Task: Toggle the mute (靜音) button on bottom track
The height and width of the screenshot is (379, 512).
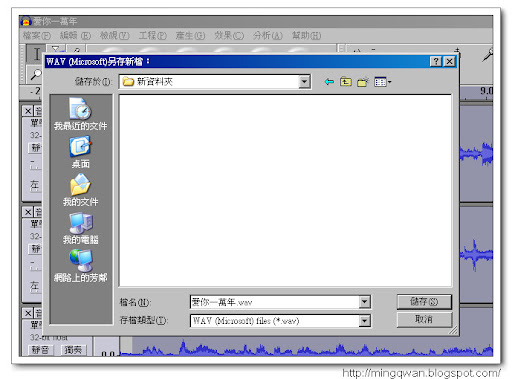Action: [x=40, y=350]
